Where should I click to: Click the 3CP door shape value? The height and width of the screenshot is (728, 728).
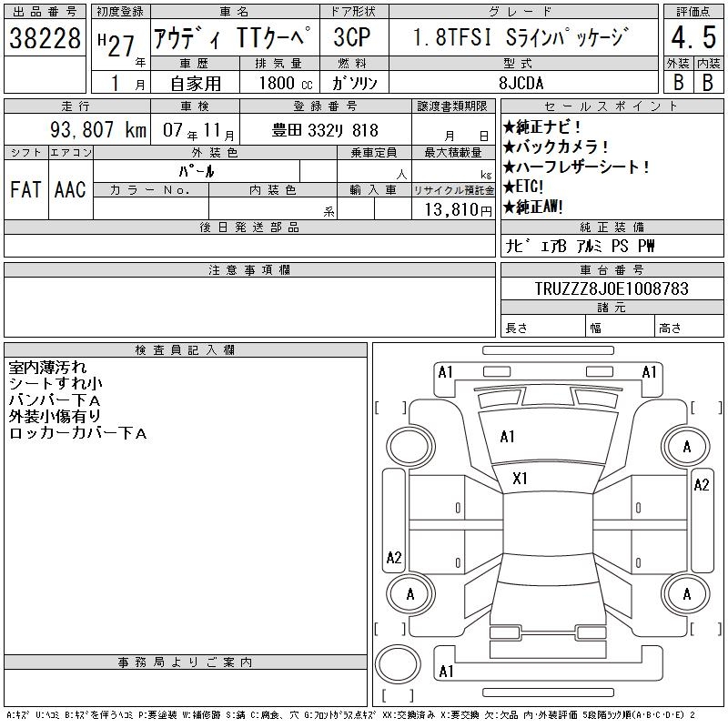[352, 37]
